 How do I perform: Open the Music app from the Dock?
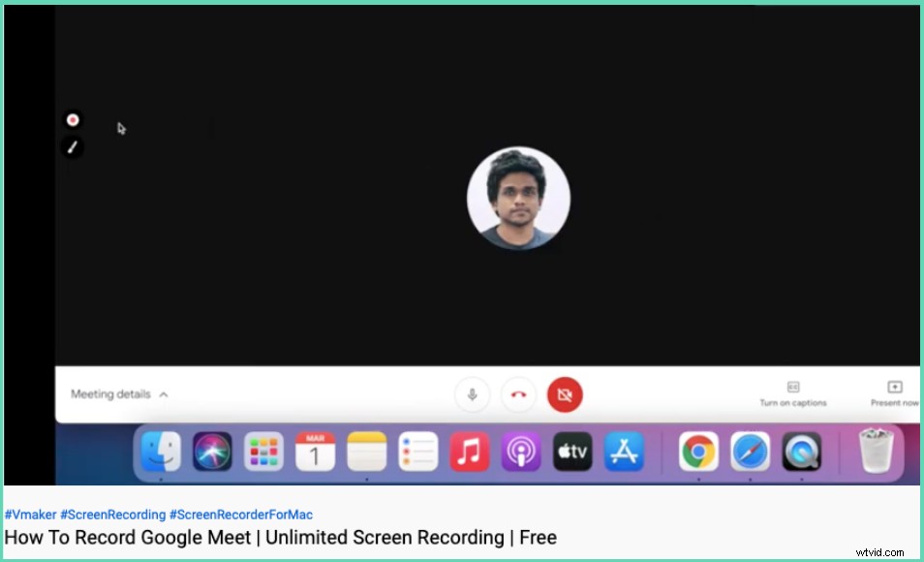click(469, 453)
